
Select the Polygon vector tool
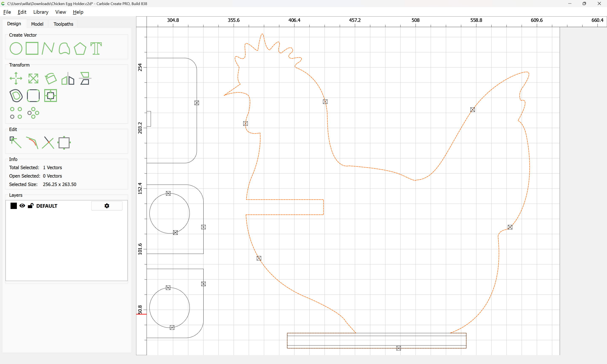(80, 48)
